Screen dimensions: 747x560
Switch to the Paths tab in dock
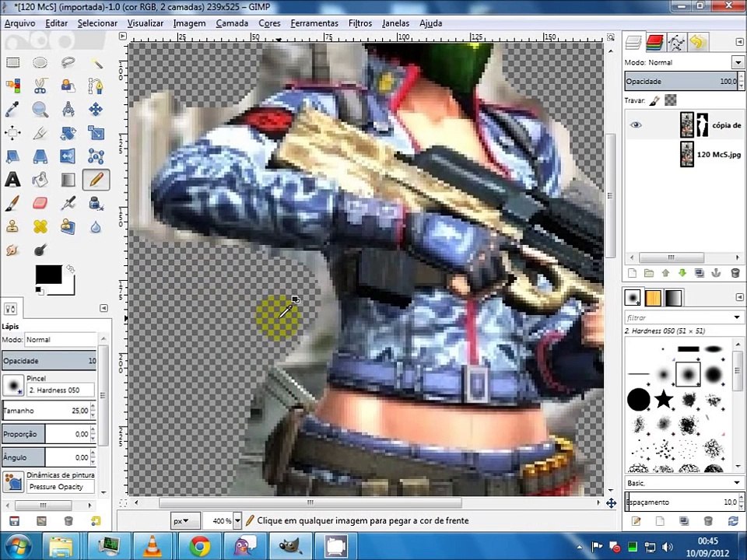tap(676, 42)
